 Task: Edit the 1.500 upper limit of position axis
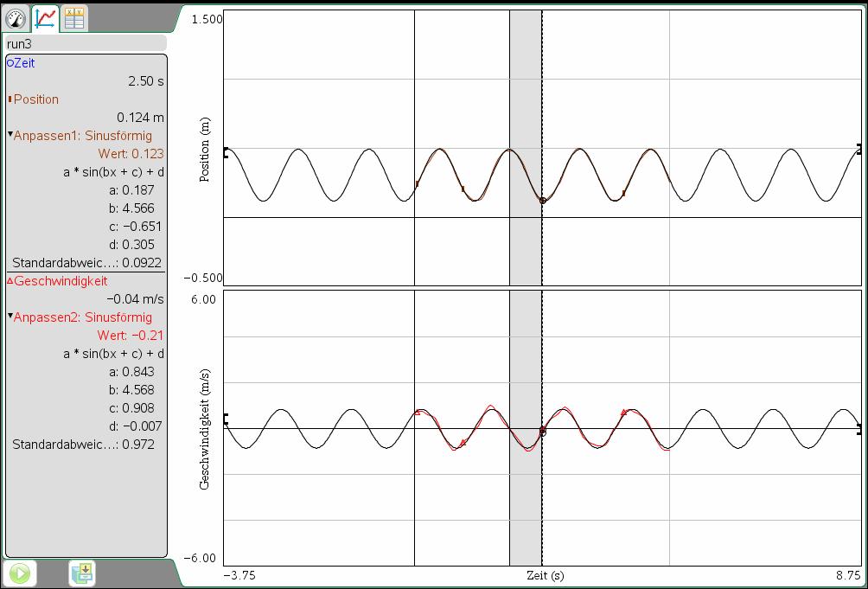click(x=207, y=19)
